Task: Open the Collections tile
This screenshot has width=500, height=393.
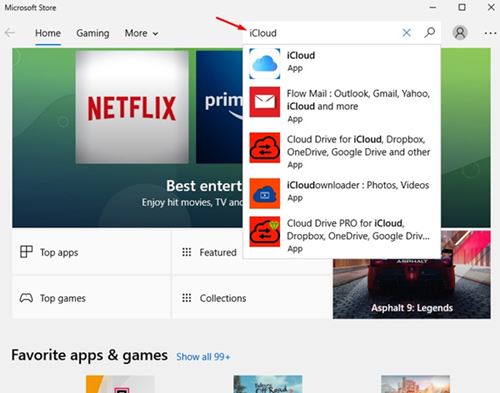Action: 251,298
